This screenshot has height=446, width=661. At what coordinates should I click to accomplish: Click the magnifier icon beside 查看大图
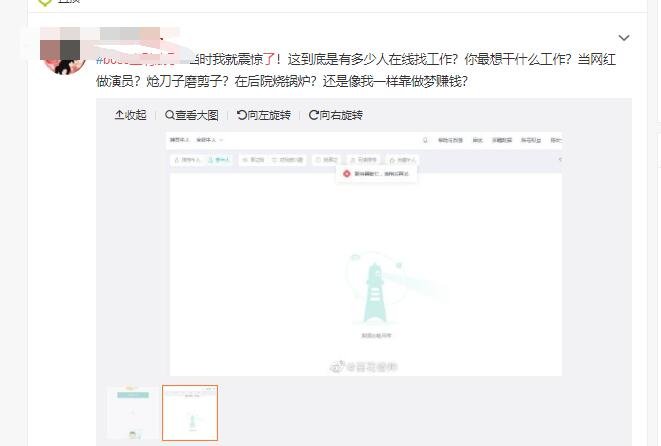click(169, 115)
